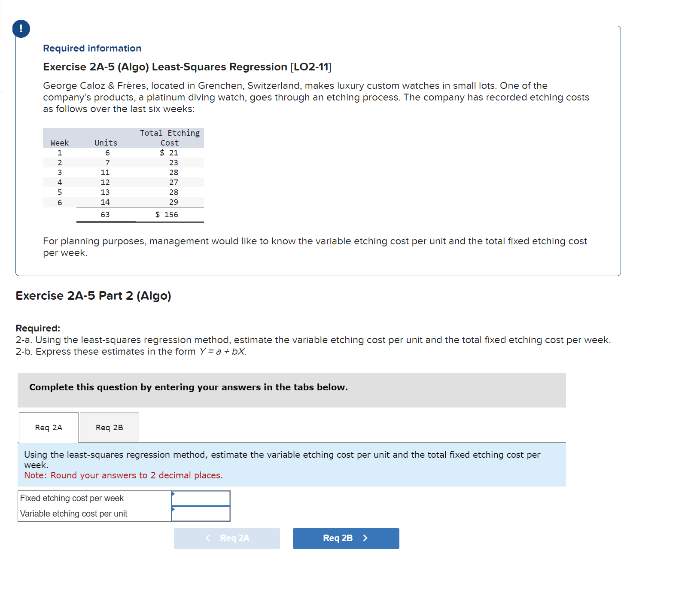Click the rounding note in red text
Image resolution: width=700 pixels, height=590 pixels.
[124, 475]
